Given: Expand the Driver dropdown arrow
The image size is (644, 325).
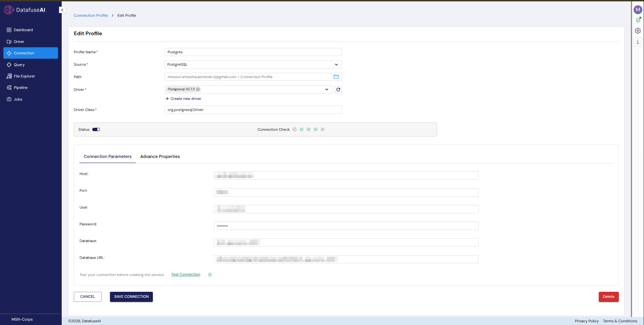Looking at the screenshot, I should (327, 90).
